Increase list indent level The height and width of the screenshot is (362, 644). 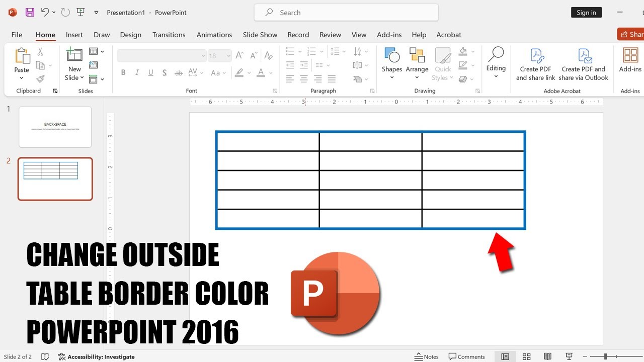pos(304,65)
